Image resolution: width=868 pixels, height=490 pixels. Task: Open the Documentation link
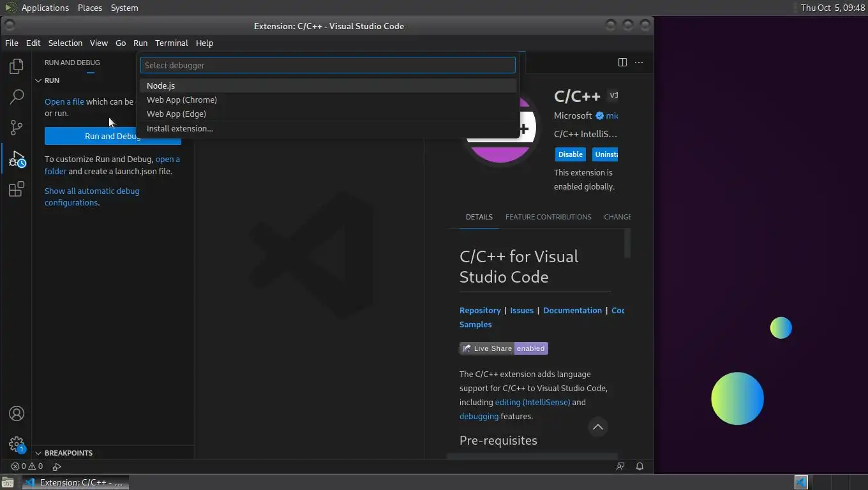[x=572, y=310]
